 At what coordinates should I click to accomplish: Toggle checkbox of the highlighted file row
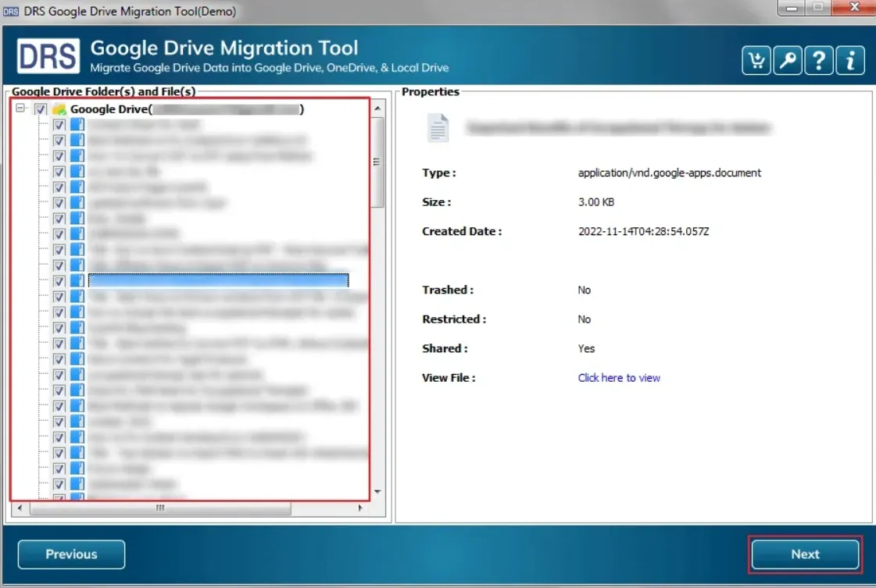(x=59, y=281)
